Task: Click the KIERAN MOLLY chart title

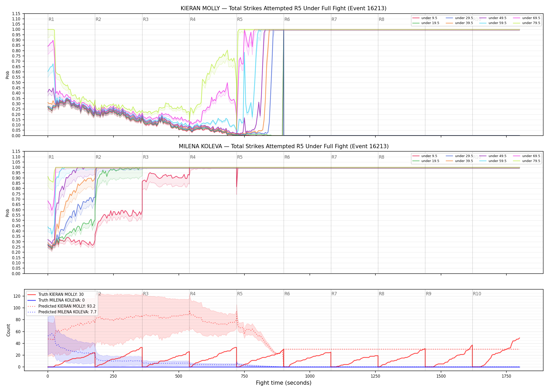Action: 283,8
